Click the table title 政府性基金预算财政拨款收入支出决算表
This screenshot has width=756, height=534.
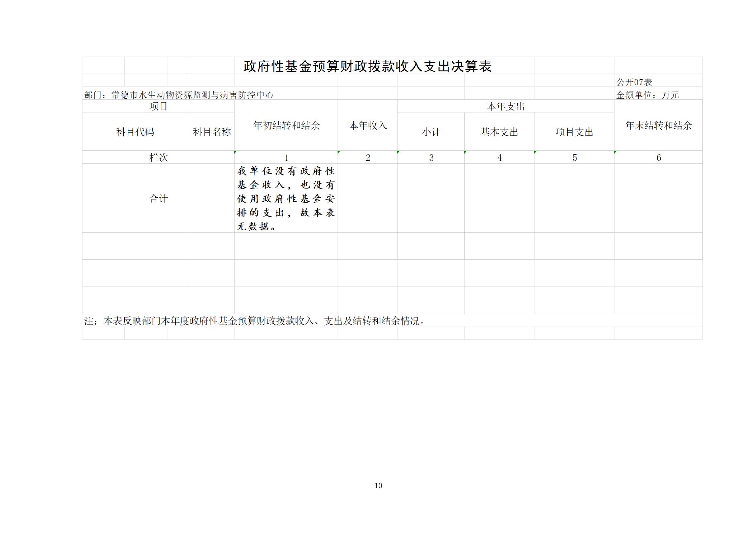tap(367, 66)
